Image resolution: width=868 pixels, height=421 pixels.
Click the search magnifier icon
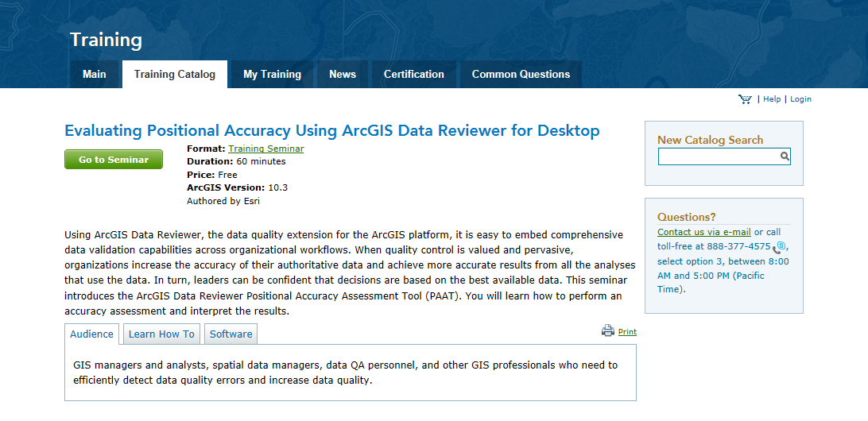(x=785, y=156)
